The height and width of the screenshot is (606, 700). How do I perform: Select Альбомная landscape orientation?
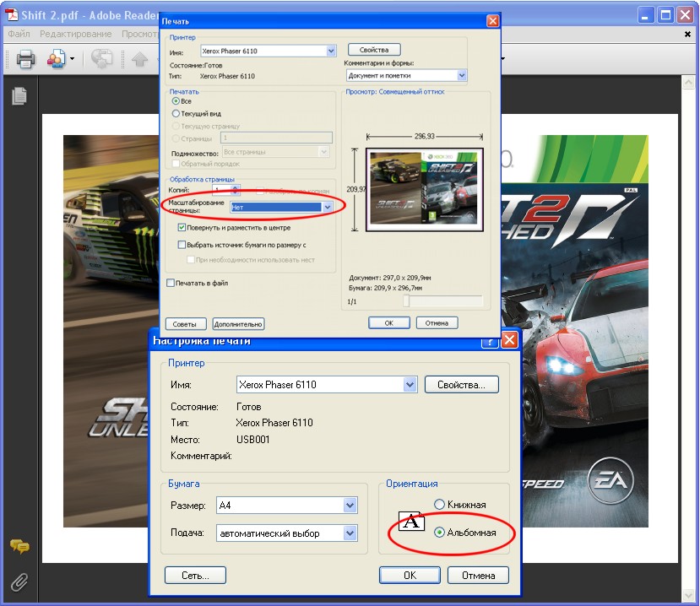[x=439, y=532]
